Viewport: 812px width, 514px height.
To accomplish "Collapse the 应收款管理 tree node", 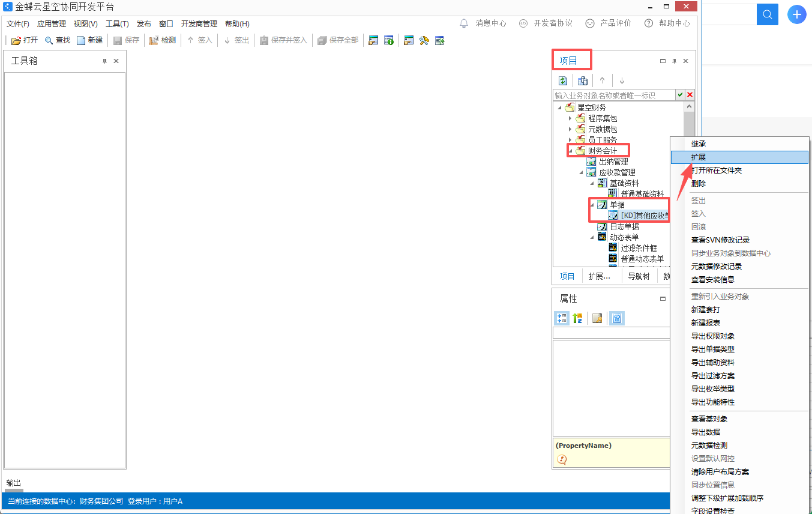I will (581, 172).
